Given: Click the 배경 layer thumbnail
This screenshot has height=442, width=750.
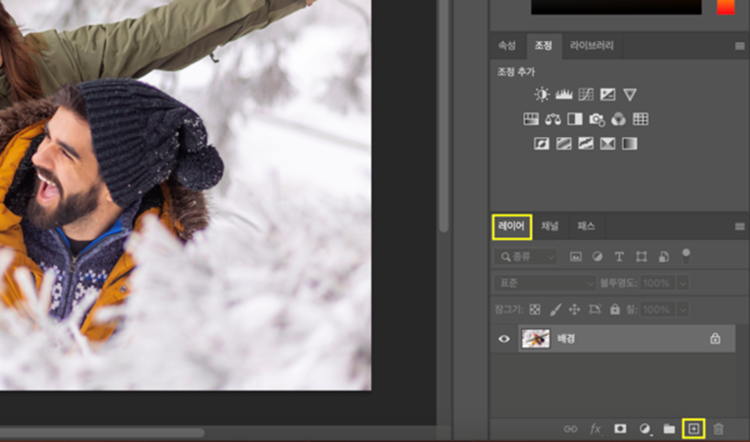Looking at the screenshot, I should [x=536, y=339].
